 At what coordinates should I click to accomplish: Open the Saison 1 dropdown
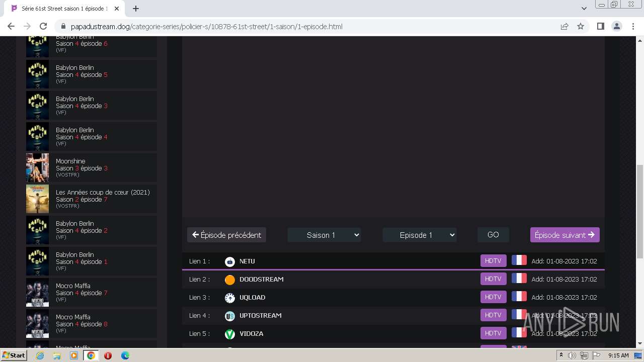click(x=324, y=235)
